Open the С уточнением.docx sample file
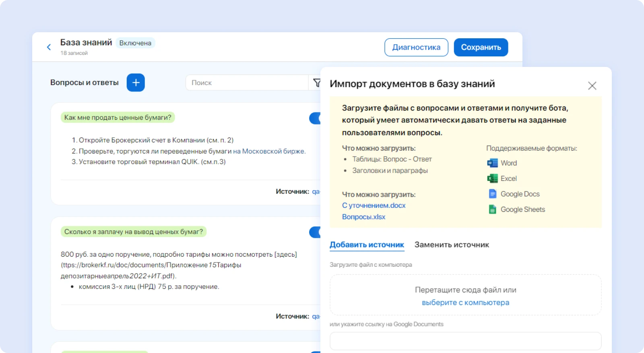644x353 pixels. pyautogui.click(x=374, y=206)
